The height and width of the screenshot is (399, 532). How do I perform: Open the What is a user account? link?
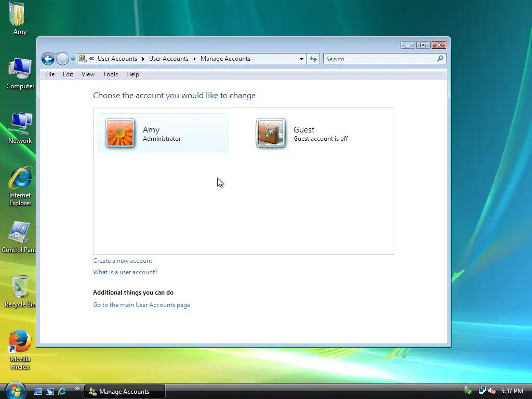(x=125, y=272)
